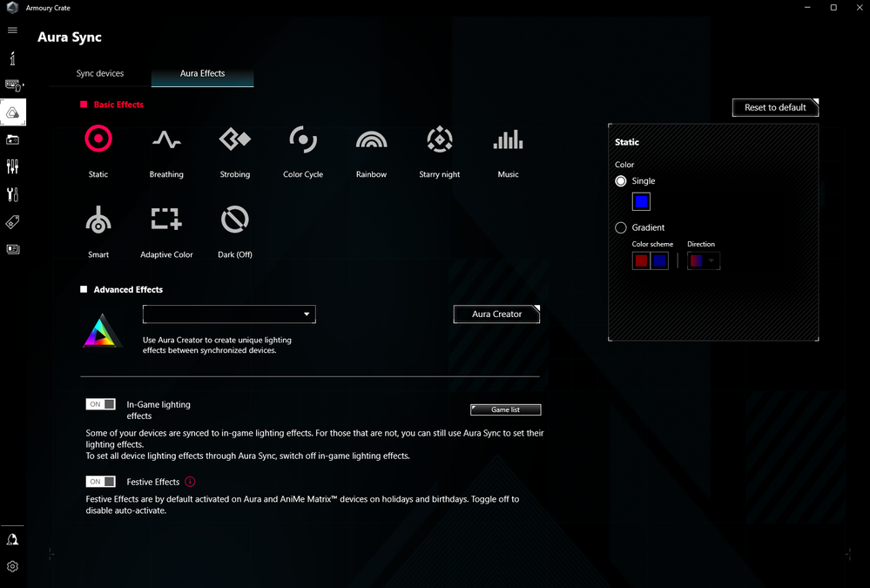The image size is (870, 588).
Task: Choose the Gradient color radio option
Action: [621, 227]
